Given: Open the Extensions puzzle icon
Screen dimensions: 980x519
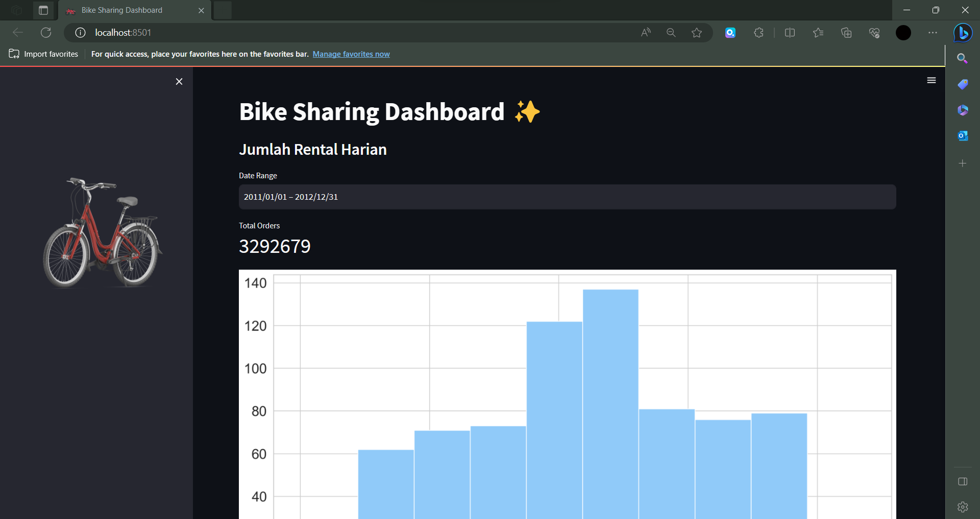Looking at the screenshot, I should [x=758, y=32].
